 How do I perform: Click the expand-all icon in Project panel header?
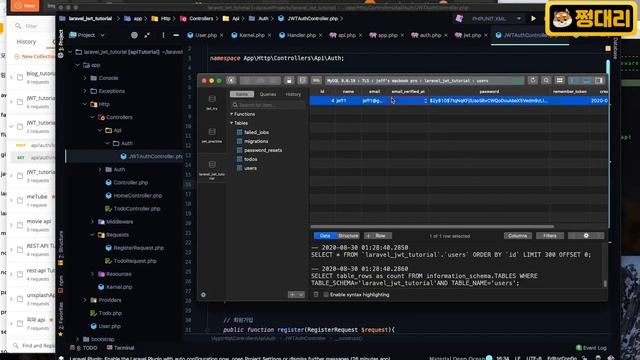tap(147, 36)
